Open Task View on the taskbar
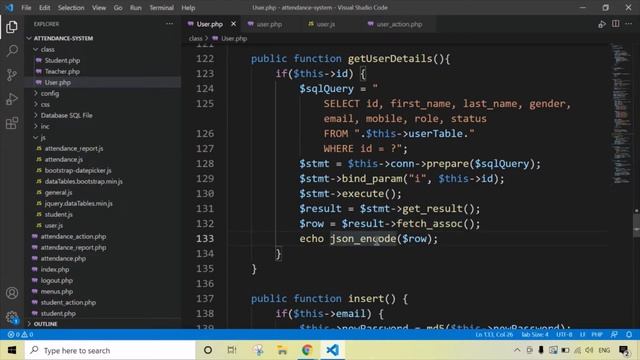Image resolution: width=640 pixels, height=360 pixels. [x=232, y=350]
